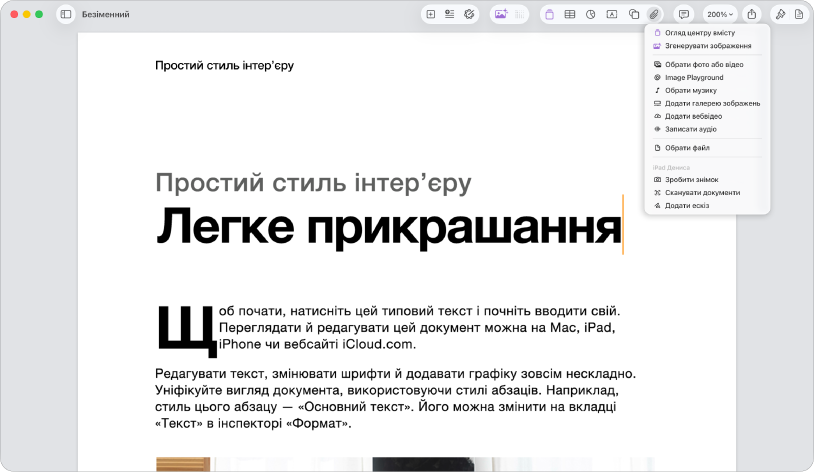814x473 pixels.
Task: Open the 200% zoom dropdown
Action: coord(720,15)
